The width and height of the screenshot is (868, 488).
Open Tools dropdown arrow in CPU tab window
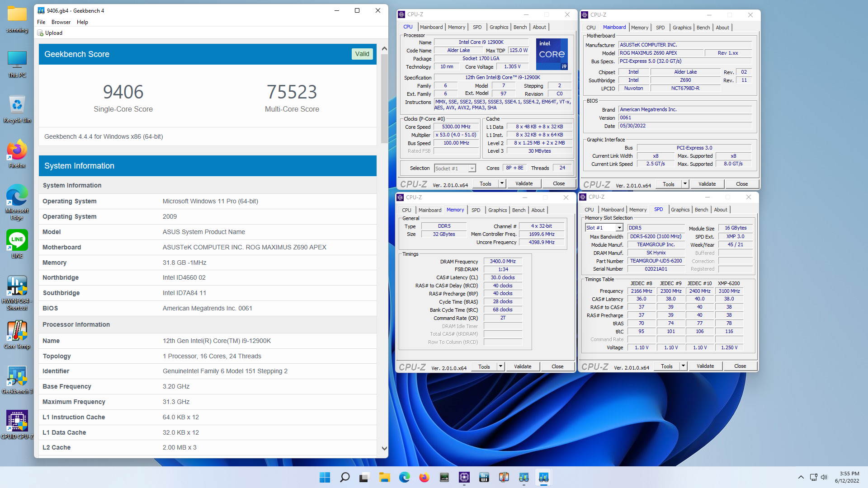point(502,183)
